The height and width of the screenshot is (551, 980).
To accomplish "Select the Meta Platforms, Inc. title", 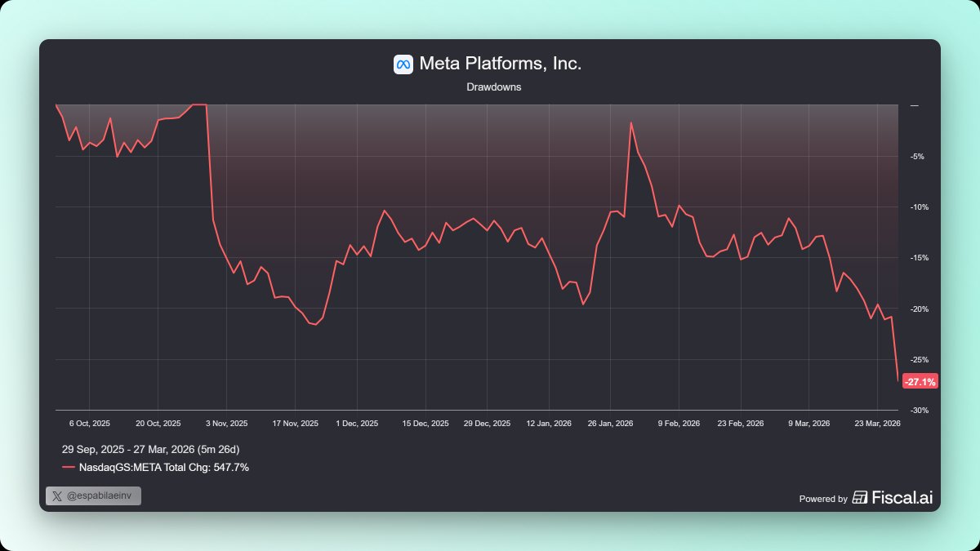I will pyautogui.click(x=500, y=64).
